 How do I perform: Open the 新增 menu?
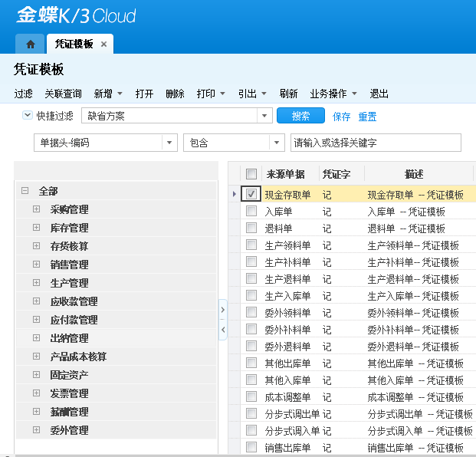(108, 94)
